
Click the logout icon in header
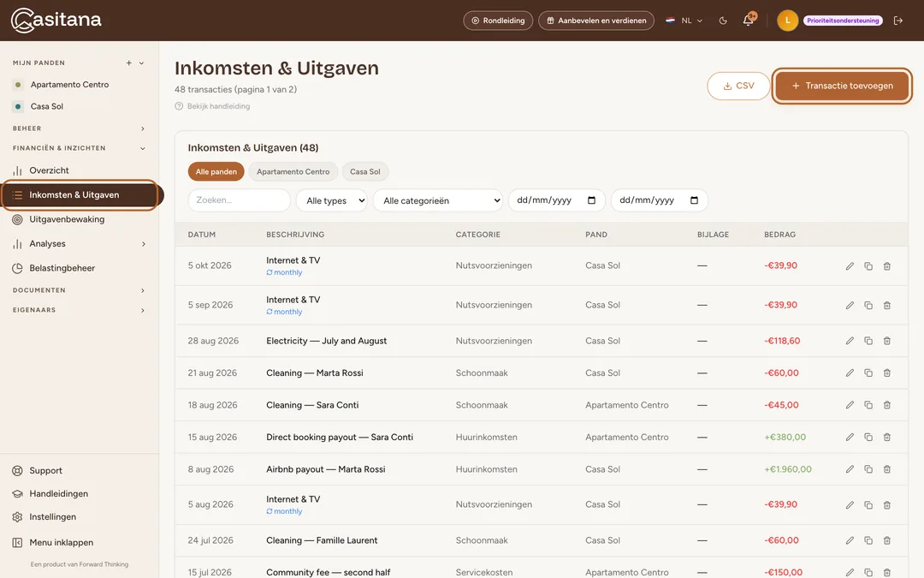[x=898, y=21]
